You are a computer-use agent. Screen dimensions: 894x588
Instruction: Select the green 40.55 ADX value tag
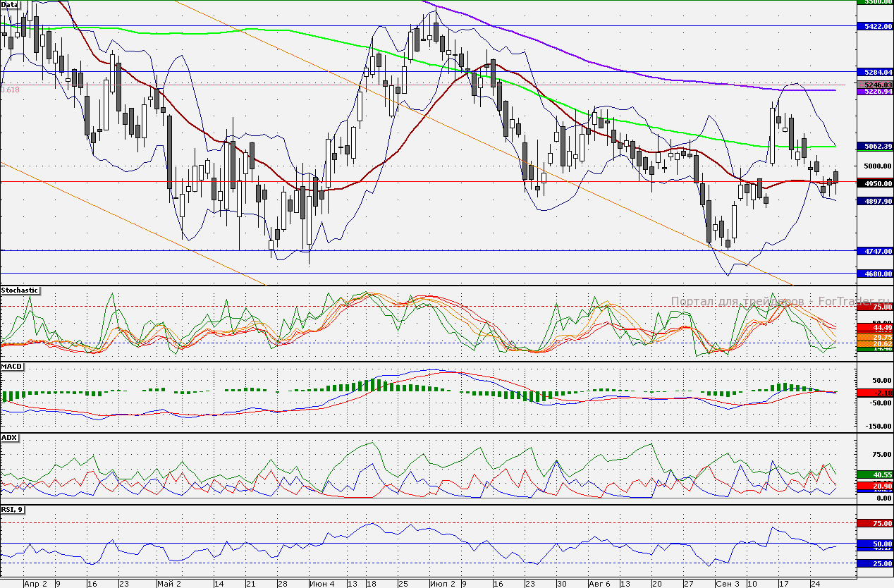[x=874, y=474]
